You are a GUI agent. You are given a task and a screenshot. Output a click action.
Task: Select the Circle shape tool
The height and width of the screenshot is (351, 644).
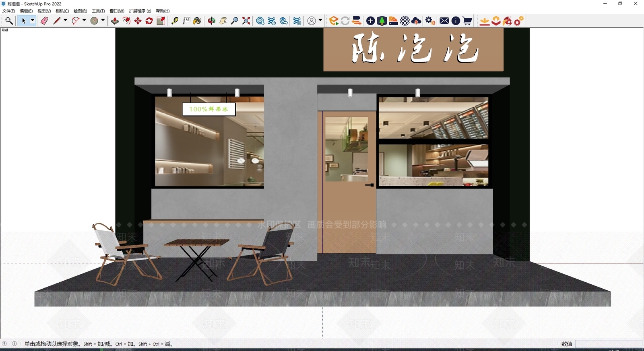[x=94, y=21]
